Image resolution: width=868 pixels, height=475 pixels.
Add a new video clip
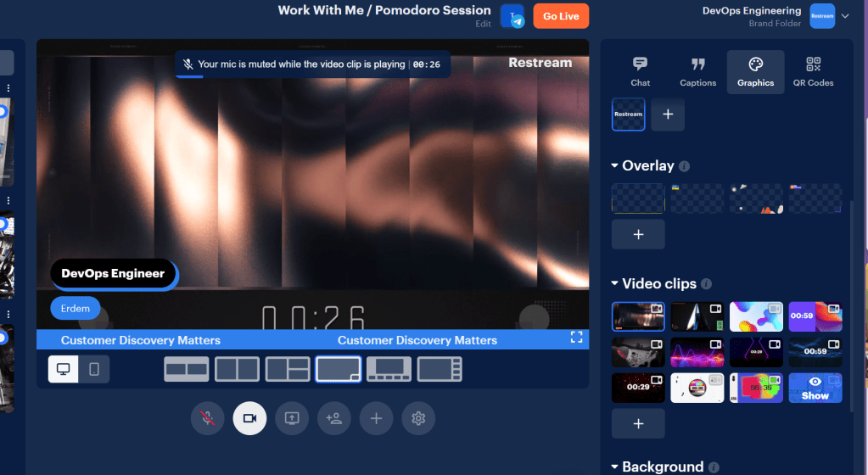click(x=638, y=423)
